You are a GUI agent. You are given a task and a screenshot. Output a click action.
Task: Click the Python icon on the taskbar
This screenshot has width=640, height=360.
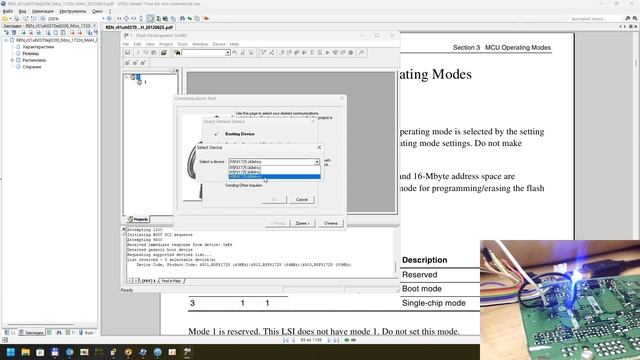click(113, 352)
